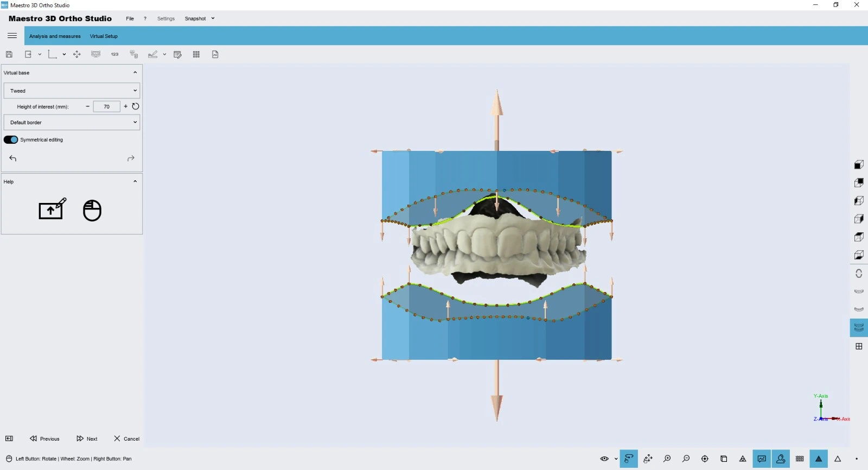
Task: Toggle visibility with the eye icon
Action: pyautogui.click(x=604, y=459)
